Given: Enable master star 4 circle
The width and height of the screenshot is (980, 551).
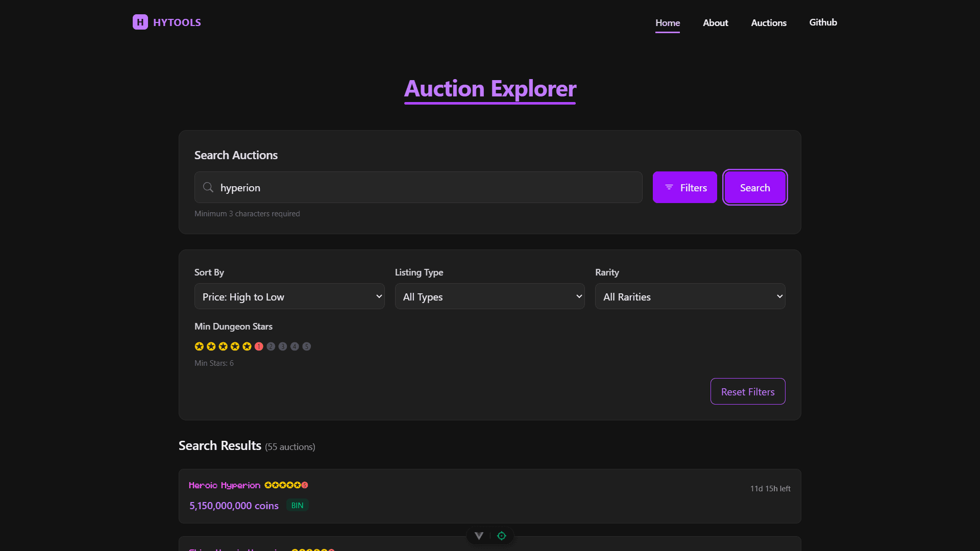Looking at the screenshot, I should pos(295,346).
